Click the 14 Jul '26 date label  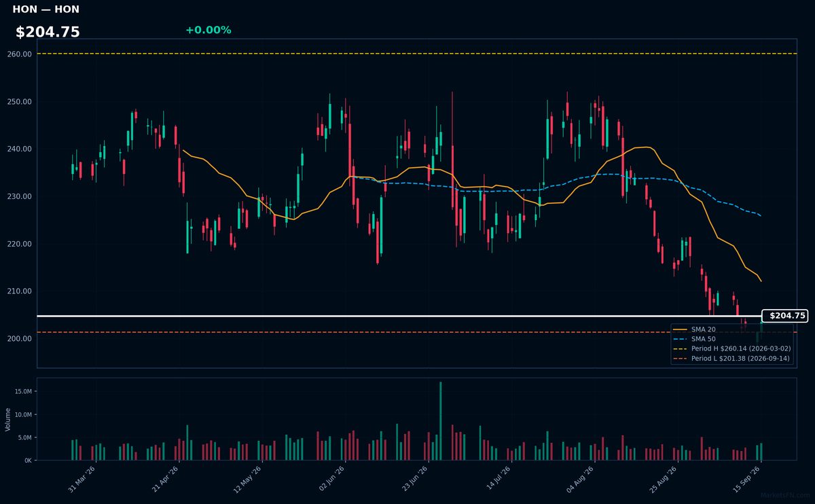pos(498,480)
